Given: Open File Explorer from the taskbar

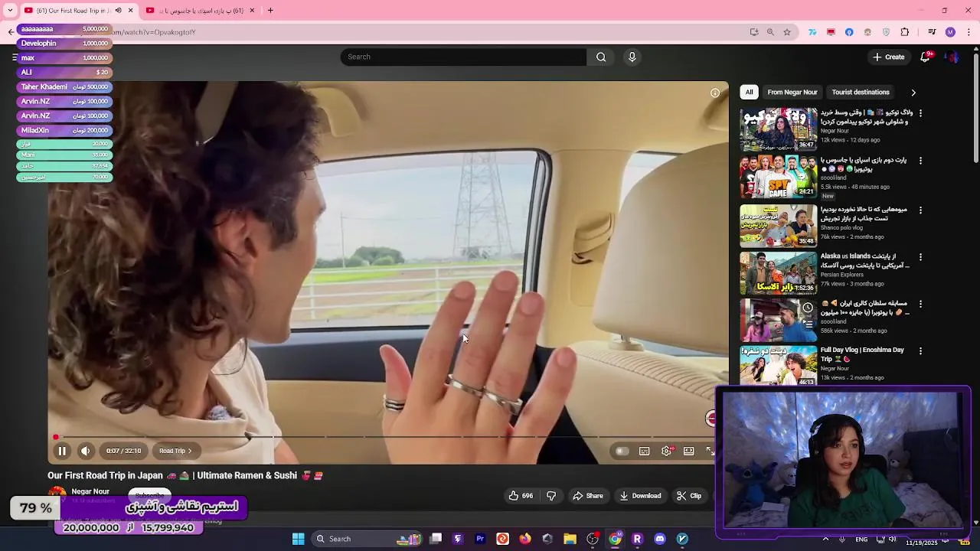Looking at the screenshot, I should click(x=570, y=539).
